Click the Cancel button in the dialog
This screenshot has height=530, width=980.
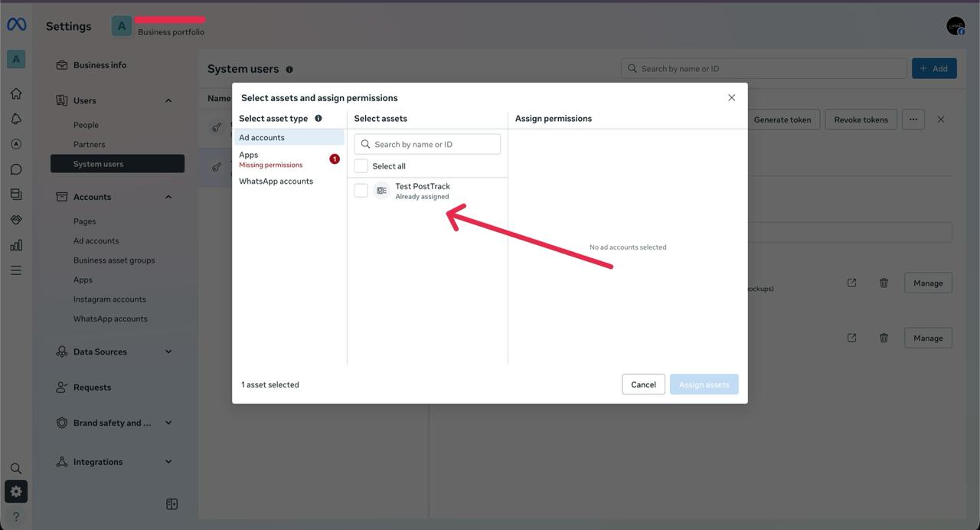[x=642, y=384]
